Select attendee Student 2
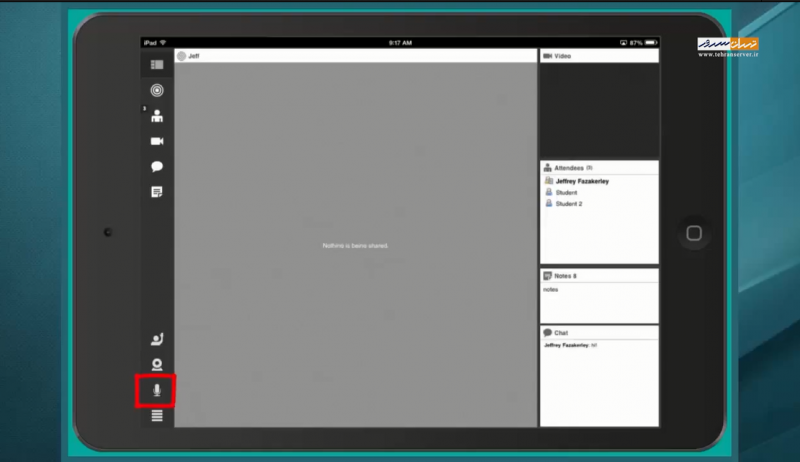Viewport: 800px width, 462px height. click(568, 203)
